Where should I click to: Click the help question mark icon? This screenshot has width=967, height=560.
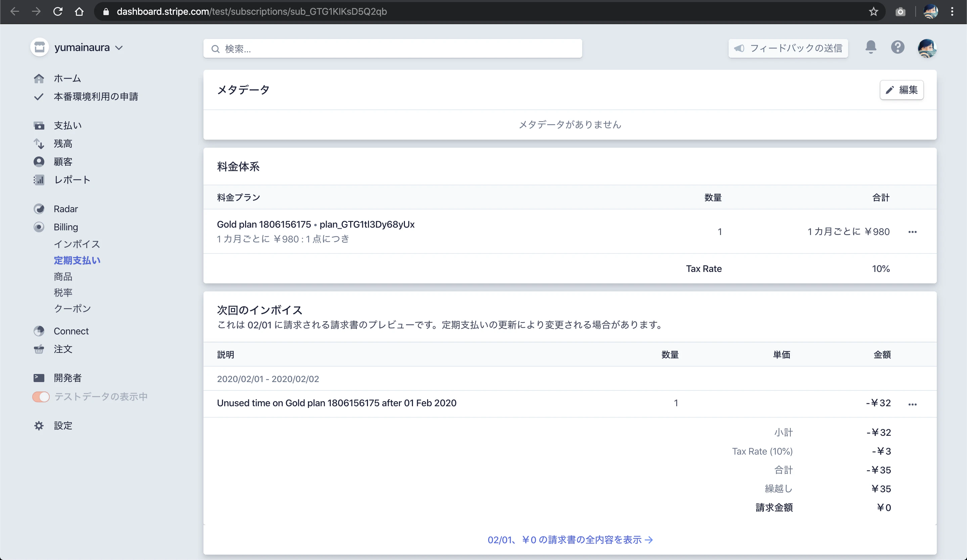tap(897, 48)
